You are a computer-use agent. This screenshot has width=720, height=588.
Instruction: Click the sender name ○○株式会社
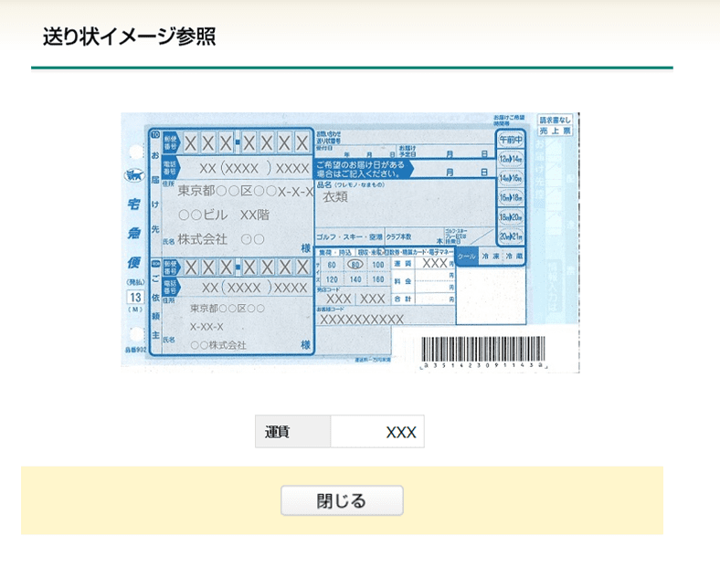(x=218, y=345)
